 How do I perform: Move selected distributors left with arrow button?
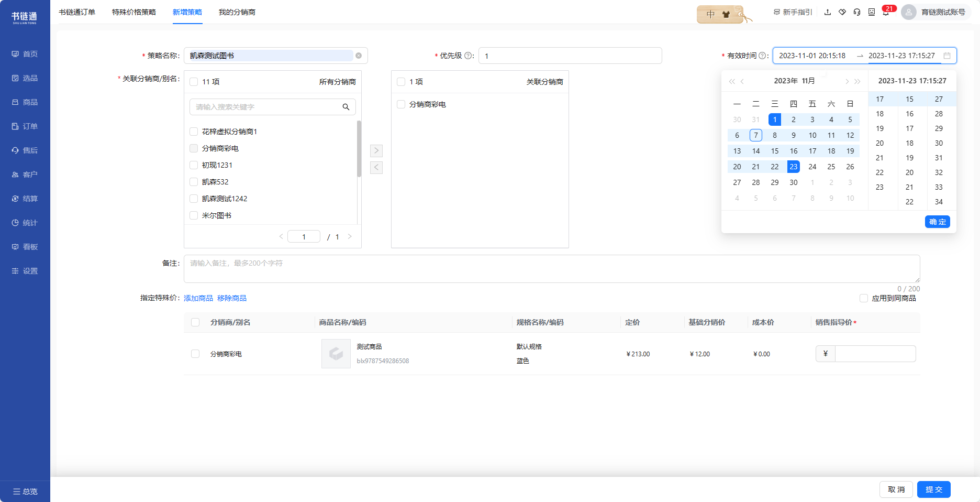point(376,168)
